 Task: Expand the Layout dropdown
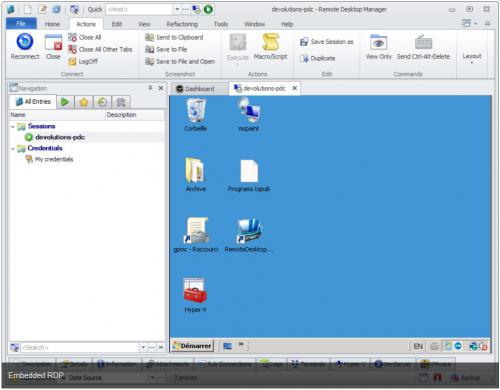[472, 57]
